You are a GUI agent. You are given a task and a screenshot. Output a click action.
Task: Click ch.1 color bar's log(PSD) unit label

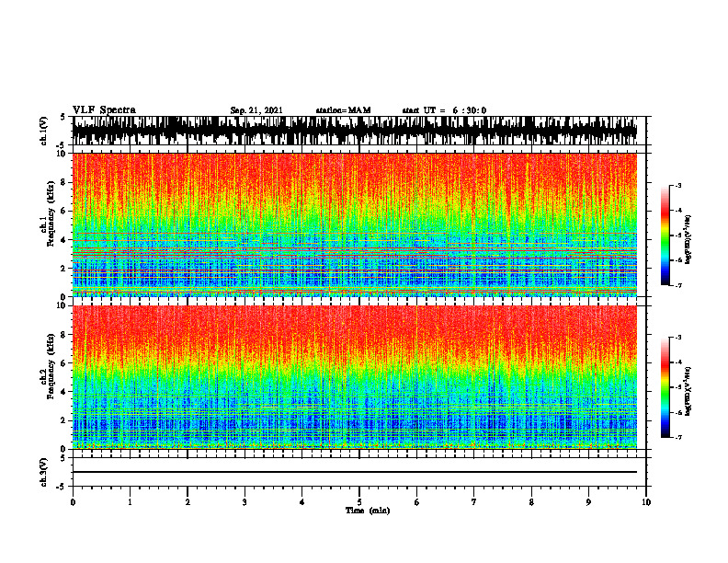click(x=688, y=239)
